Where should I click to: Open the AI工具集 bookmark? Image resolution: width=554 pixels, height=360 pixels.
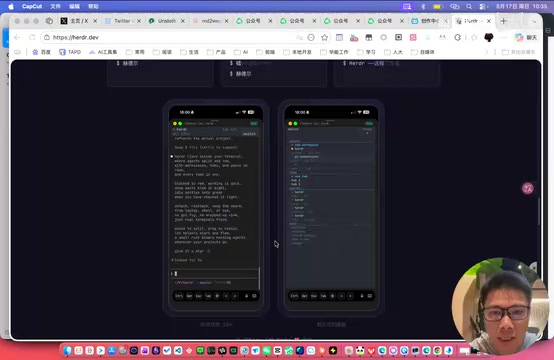coord(103,52)
